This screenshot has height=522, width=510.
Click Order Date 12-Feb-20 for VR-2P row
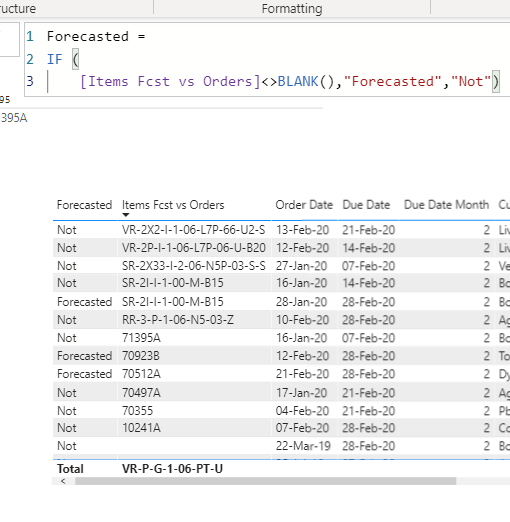[302, 248]
